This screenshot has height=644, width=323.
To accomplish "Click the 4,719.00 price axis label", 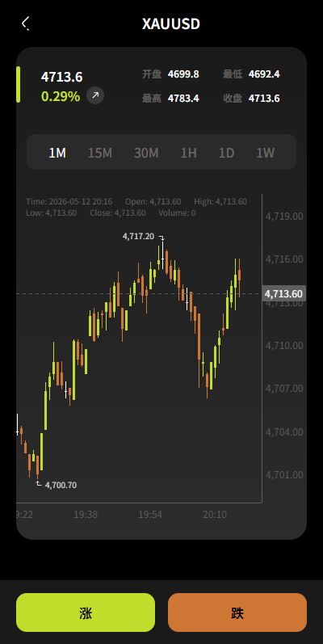I will pos(285,216).
